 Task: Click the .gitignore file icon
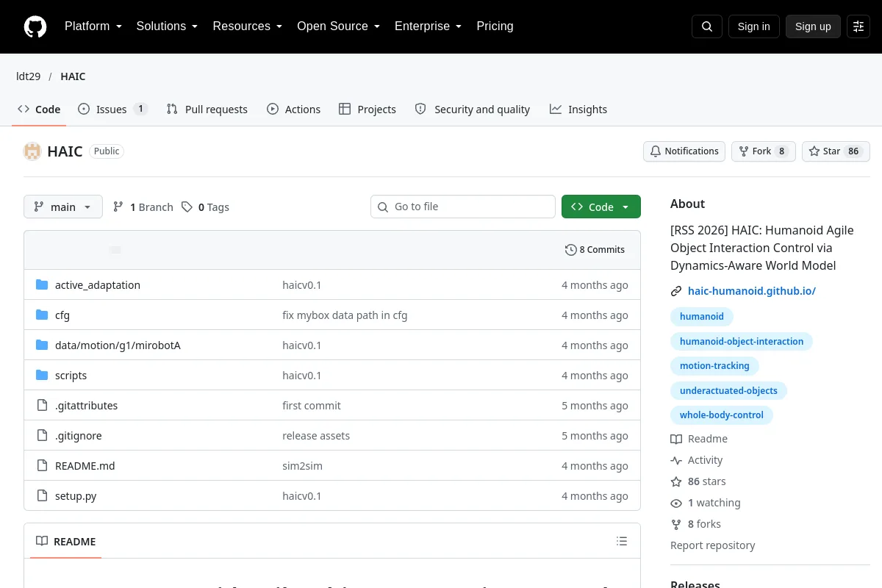click(42, 436)
